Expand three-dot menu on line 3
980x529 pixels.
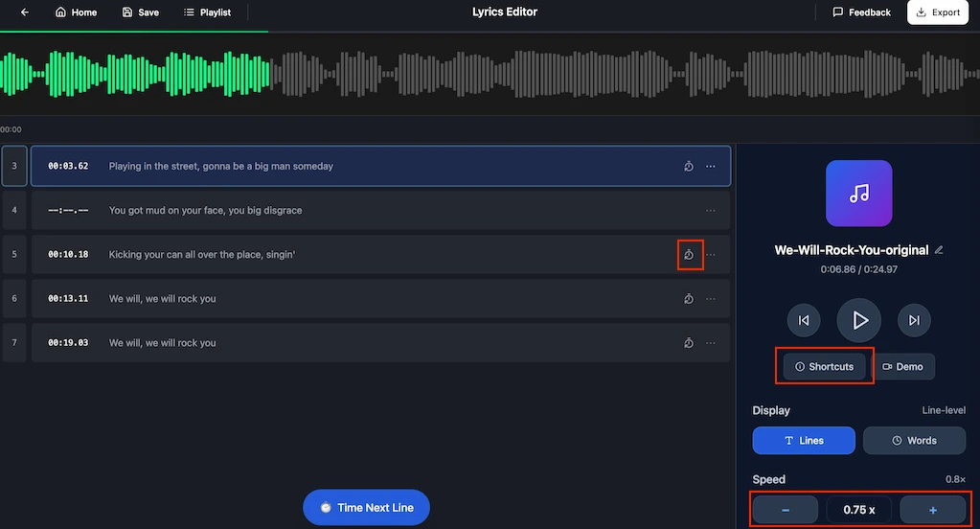[711, 167]
